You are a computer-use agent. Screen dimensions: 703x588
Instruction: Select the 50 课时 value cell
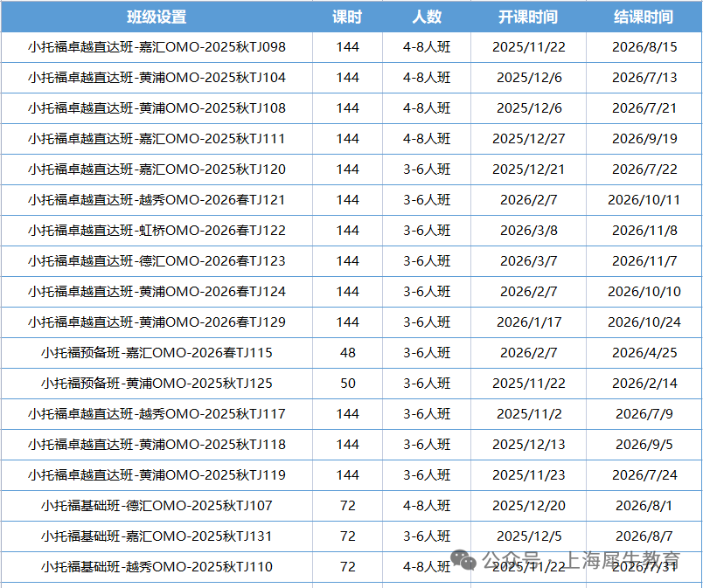tap(347, 384)
